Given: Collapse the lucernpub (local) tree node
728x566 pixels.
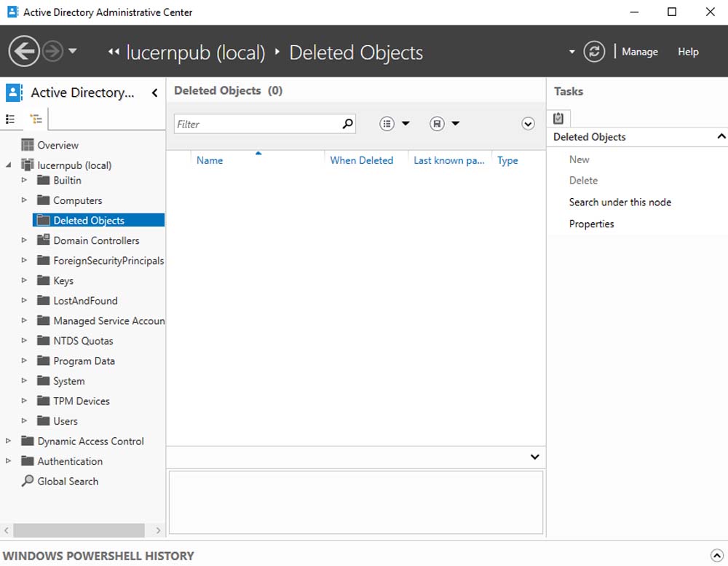Looking at the screenshot, I should click(x=9, y=165).
